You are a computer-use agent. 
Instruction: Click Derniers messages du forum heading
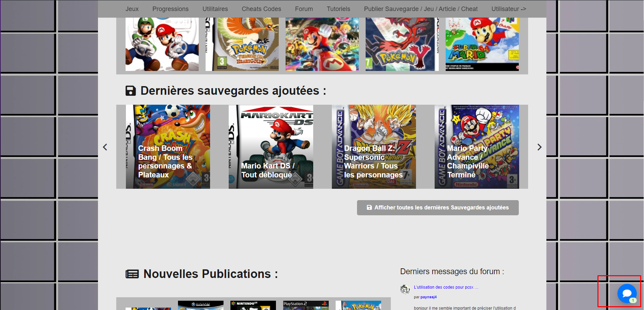point(452,271)
